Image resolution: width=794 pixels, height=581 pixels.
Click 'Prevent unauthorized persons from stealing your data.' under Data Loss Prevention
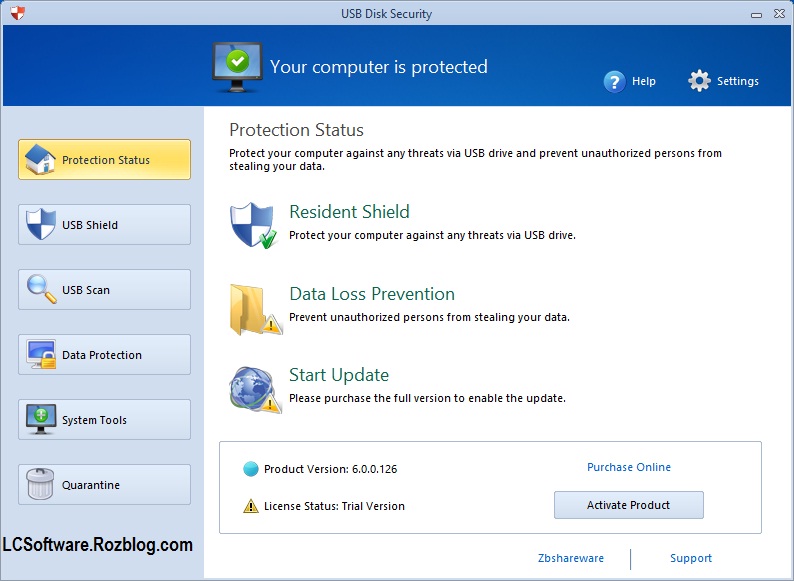pyautogui.click(x=429, y=317)
